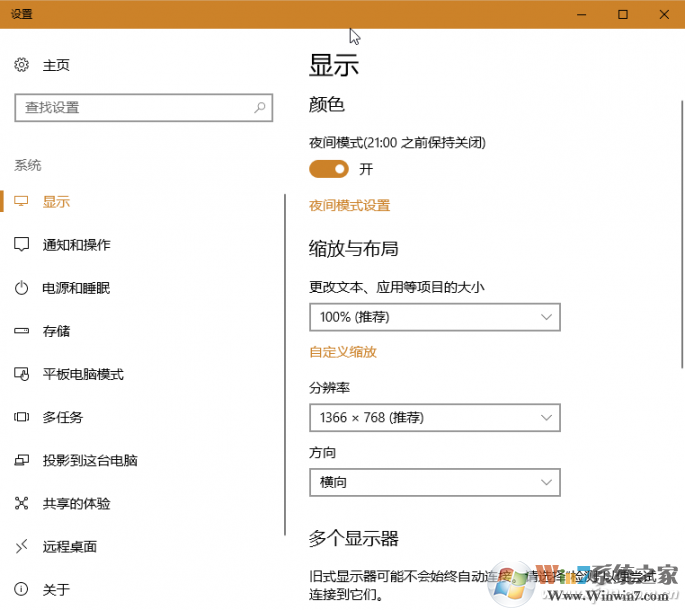Click the Notifications and actions icon
The height and width of the screenshot is (610, 685).
tap(22, 245)
